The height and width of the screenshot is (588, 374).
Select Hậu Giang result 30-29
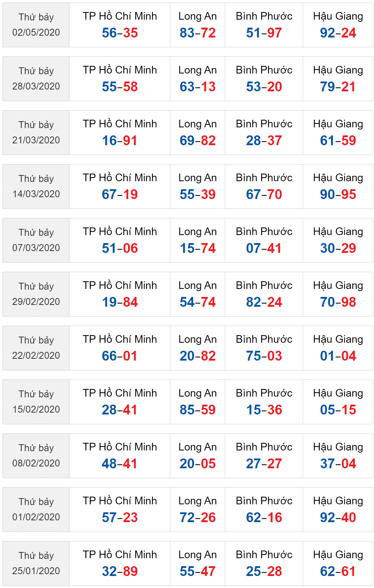point(338,249)
